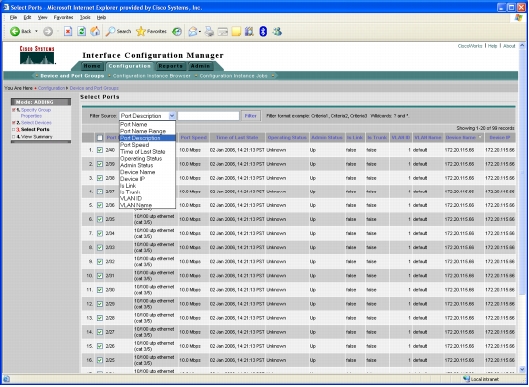This screenshot has width=529, height=387.
Task: Open the Favorites menu
Action: [x=63, y=17]
